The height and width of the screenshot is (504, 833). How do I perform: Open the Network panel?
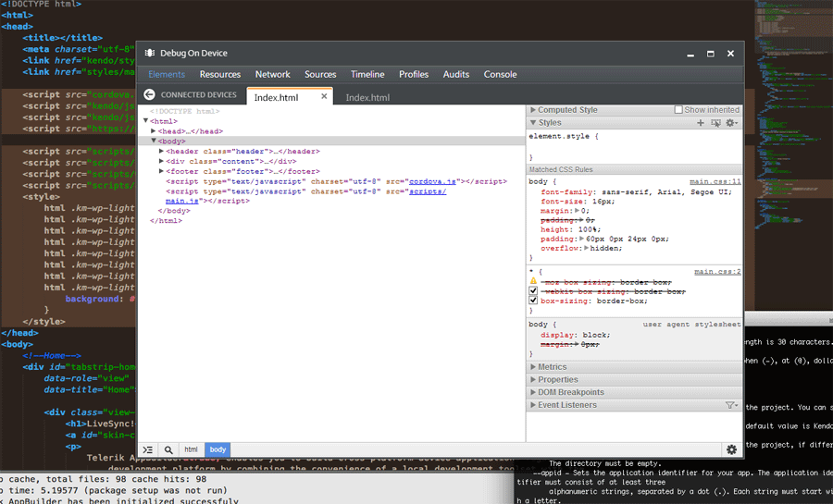pyautogui.click(x=272, y=74)
